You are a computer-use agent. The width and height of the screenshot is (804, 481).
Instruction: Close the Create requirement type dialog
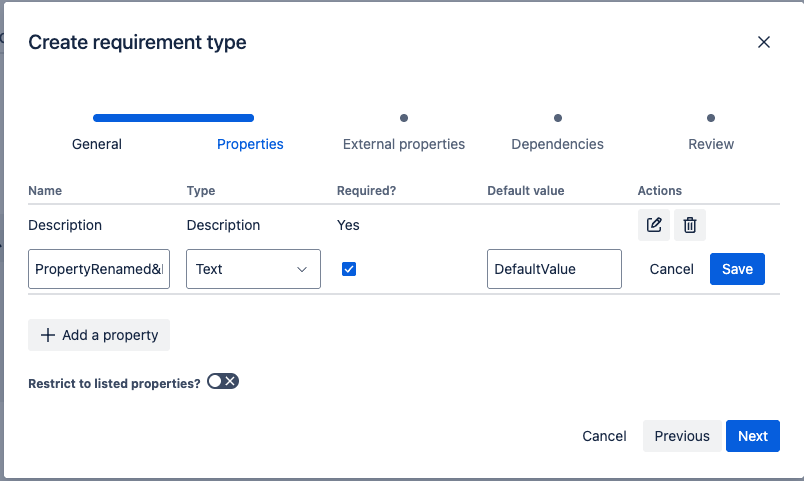(x=764, y=42)
